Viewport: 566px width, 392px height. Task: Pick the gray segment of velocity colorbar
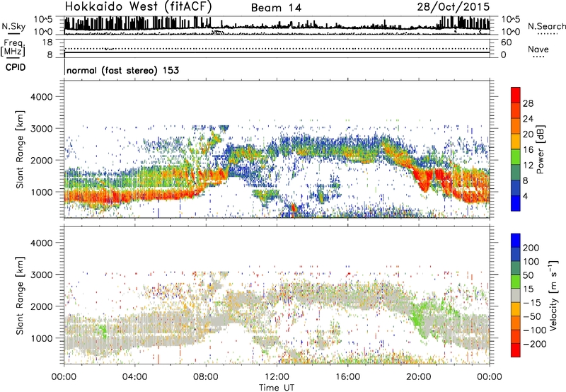516,296
